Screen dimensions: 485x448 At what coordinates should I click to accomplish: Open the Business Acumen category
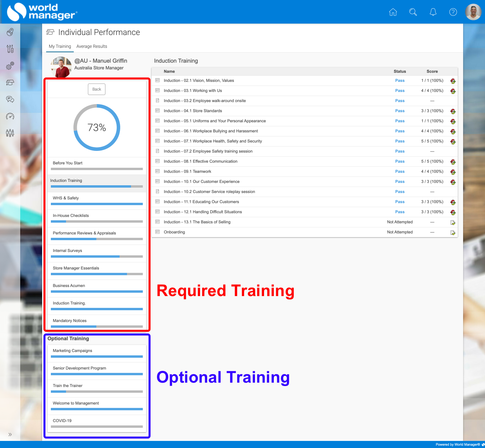97,288
